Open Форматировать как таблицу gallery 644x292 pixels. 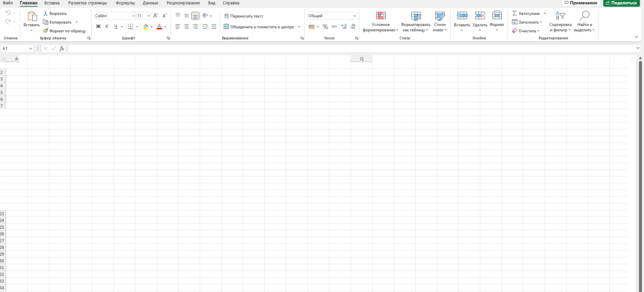(416, 22)
